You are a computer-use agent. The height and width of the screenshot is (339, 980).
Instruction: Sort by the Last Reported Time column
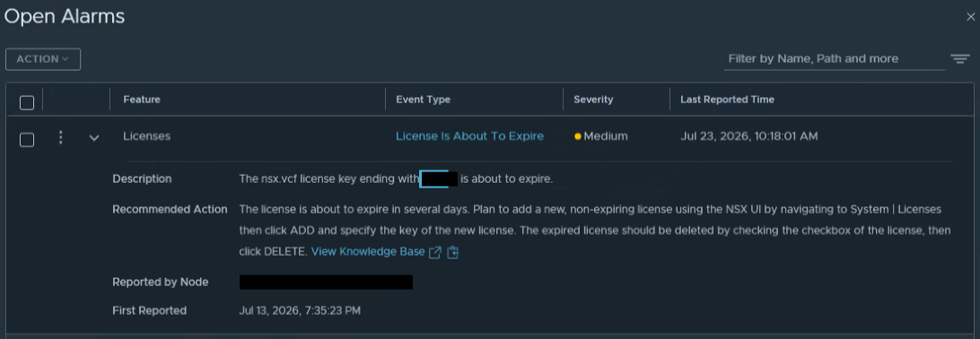tap(727, 100)
